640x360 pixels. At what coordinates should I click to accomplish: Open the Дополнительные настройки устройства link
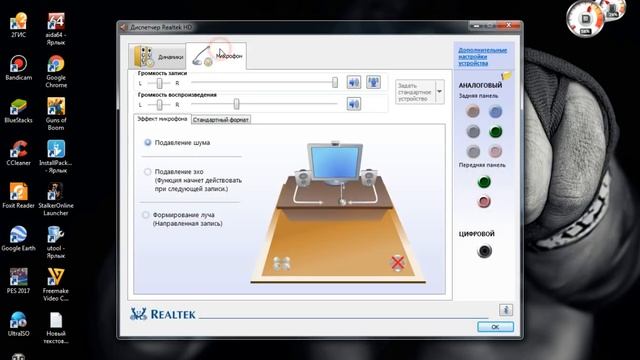[482, 57]
